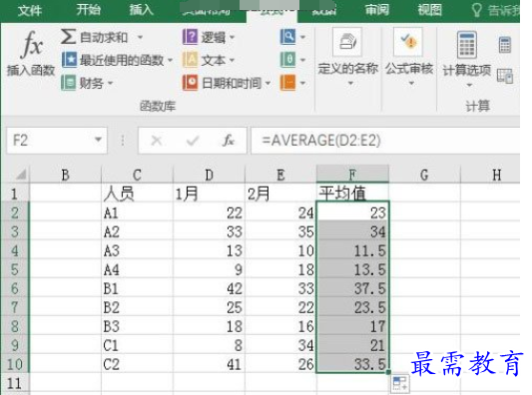Click the Math and Trig functions icon
The width and height of the screenshot is (532, 395).
[287, 60]
